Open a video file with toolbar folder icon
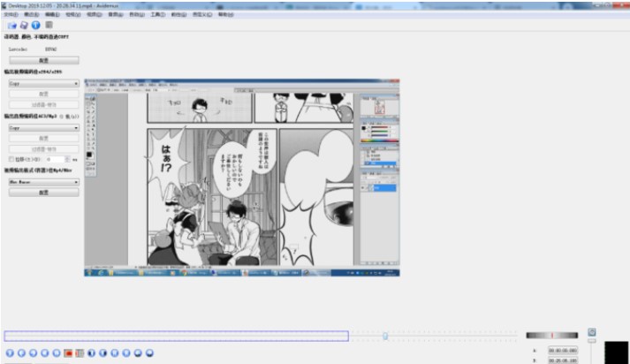Image resolution: width=630 pixels, height=364 pixels. pyautogui.click(x=12, y=26)
